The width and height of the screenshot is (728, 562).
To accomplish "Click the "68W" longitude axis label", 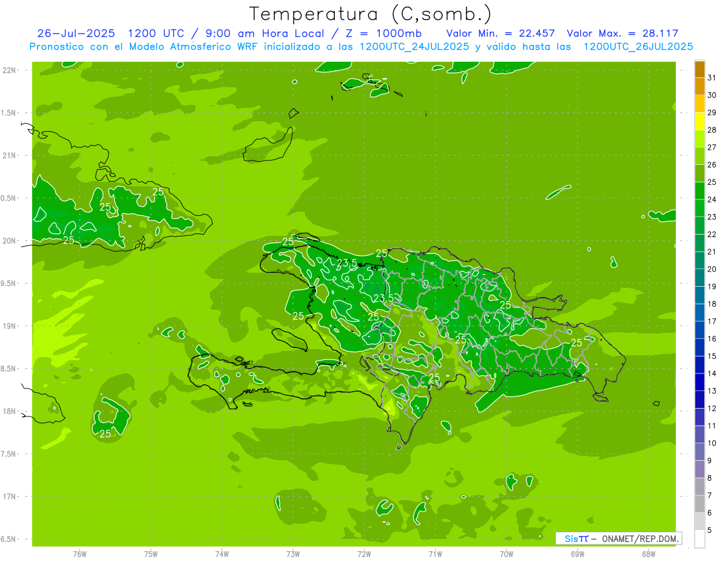I will [649, 554].
